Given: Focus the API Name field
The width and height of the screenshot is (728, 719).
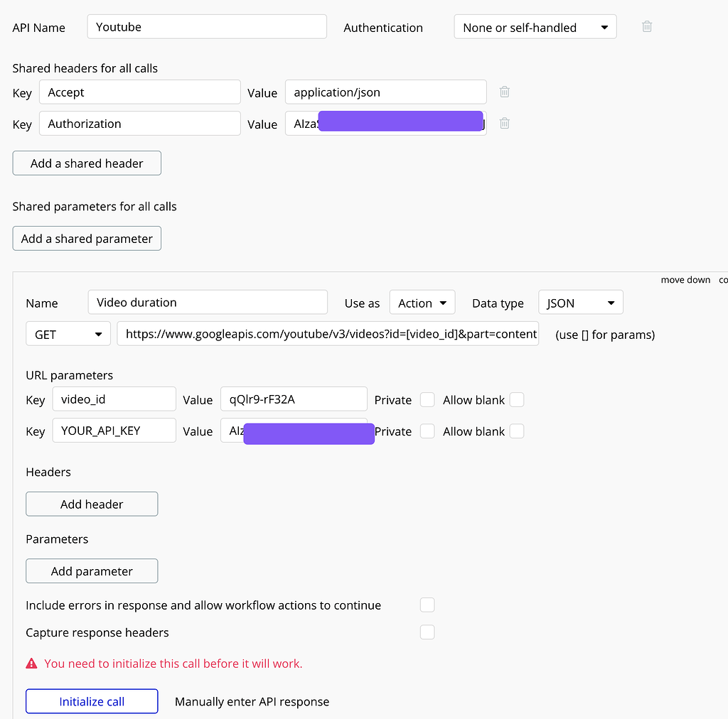Looking at the screenshot, I should pyautogui.click(x=207, y=27).
